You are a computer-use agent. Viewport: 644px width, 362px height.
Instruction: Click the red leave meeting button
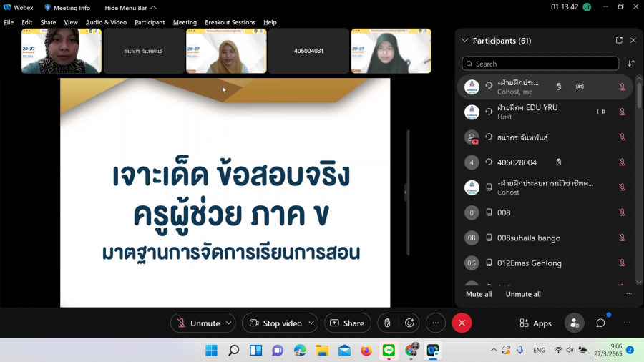pyautogui.click(x=462, y=323)
